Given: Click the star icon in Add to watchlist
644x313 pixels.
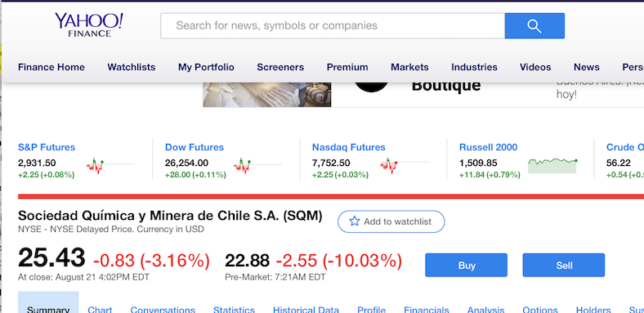Looking at the screenshot, I should pyautogui.click(x=355, y=221).
